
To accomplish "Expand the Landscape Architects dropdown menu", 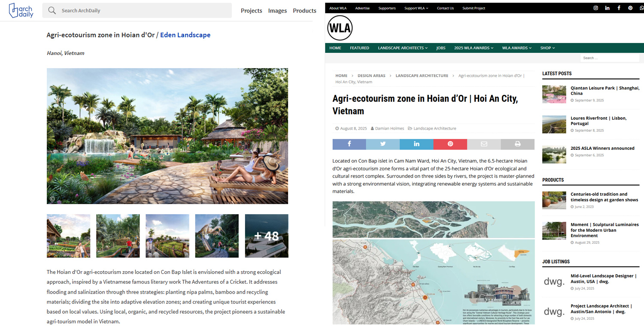I will [403, 48].
